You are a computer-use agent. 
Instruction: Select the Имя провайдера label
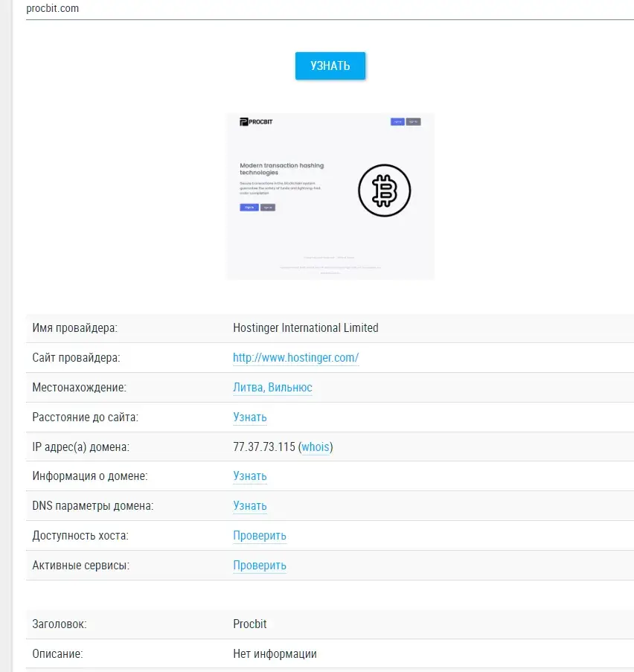tap(74, 328)
